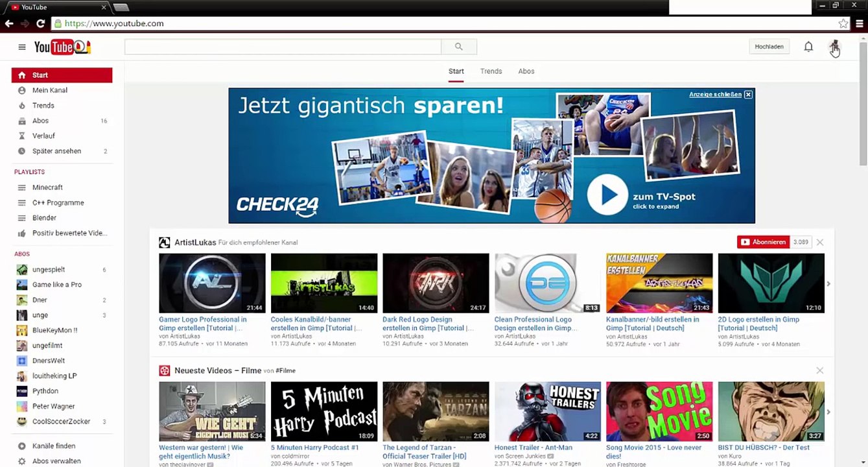Open the ArtistLukas channel title link
The height and width of the screenshot is (467, 868).
pyautogui.click(x=195, y=243)
